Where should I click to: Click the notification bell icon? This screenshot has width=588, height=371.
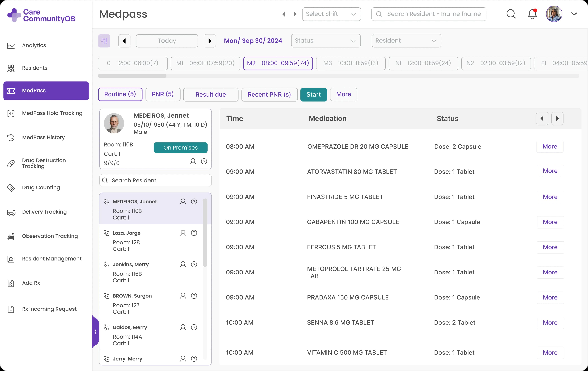click(x=532, y=14)
